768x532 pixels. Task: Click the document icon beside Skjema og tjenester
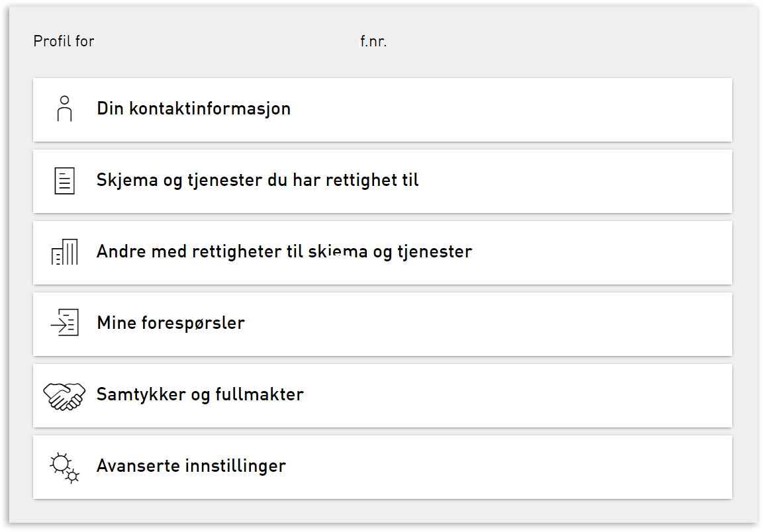point(64,180)
